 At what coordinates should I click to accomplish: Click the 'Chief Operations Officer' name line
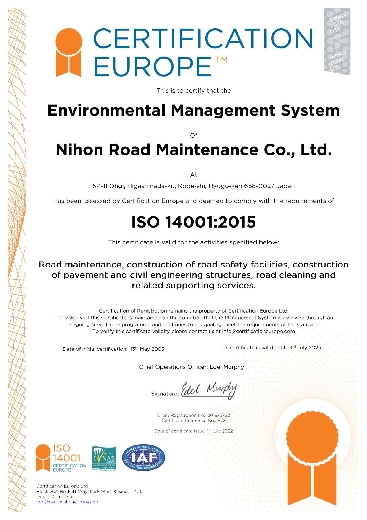tap(192, 367)
